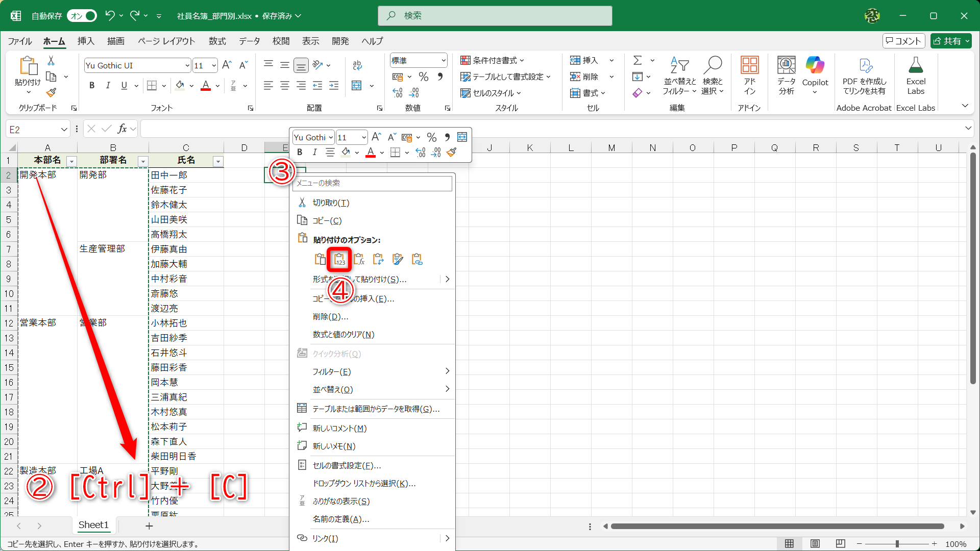980x551 pixels.
Task: Click the AutoSum sigma icon
Action: (x=638, y=61)
